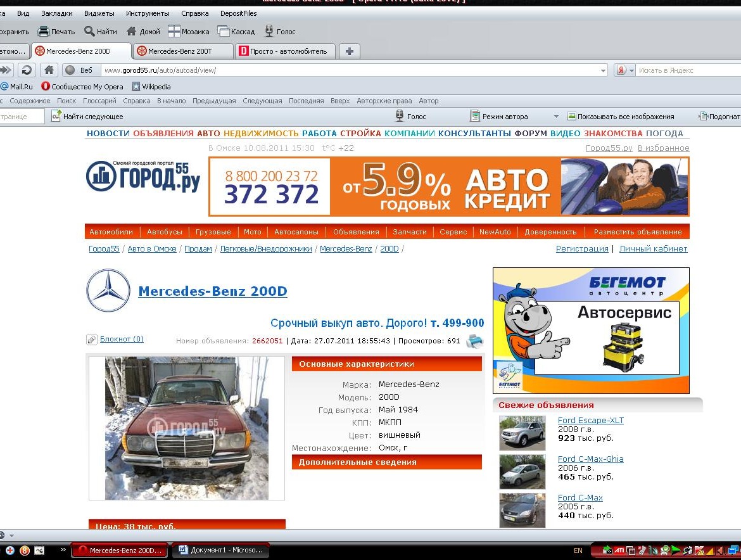Click the reload page icon
741x560 pixels.
[x=27, y=70]
